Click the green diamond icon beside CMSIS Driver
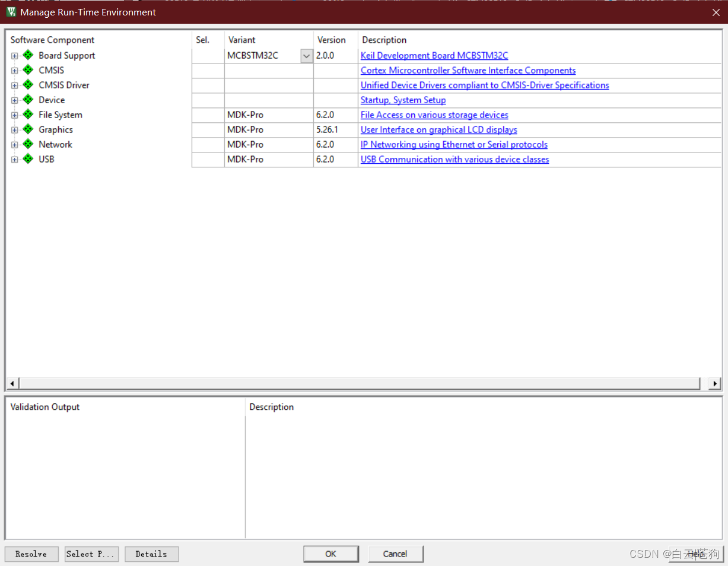Image resolution: width=728 pixels, height=566 pixels. tap(28, 85)
